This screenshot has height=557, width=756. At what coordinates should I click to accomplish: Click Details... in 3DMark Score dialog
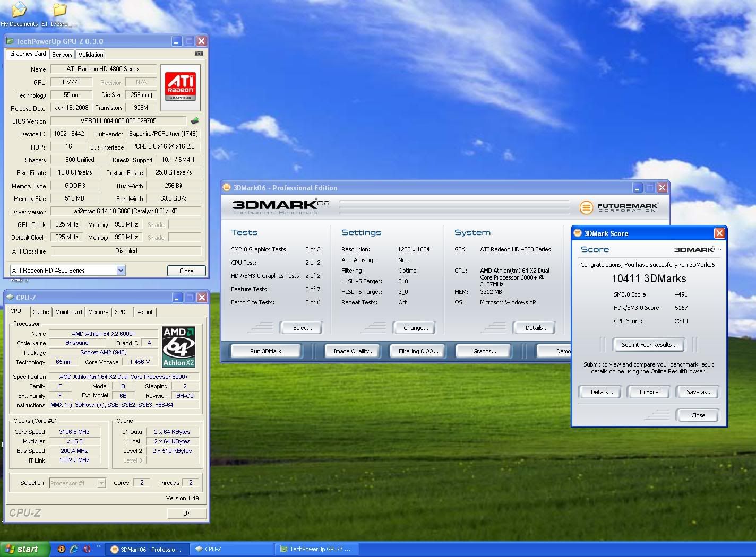coord(602,392)
